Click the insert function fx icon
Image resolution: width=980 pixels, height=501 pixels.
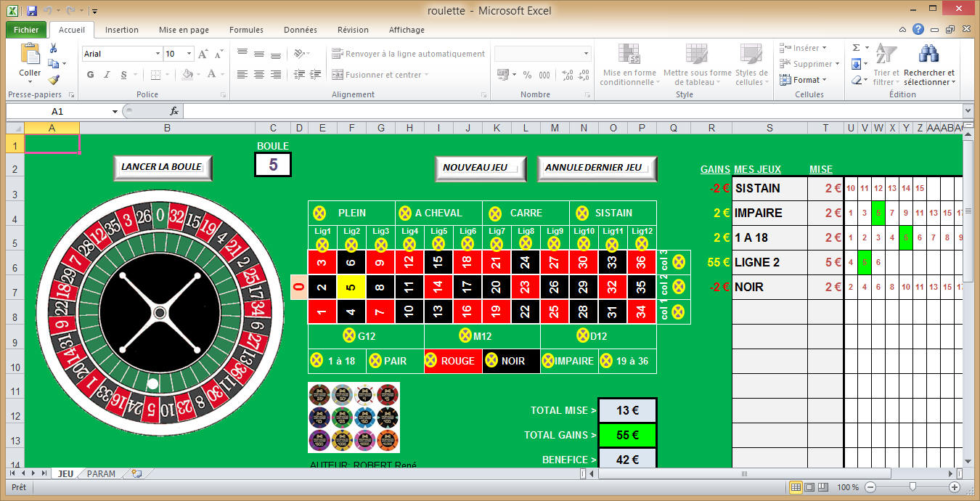(174, 111)
